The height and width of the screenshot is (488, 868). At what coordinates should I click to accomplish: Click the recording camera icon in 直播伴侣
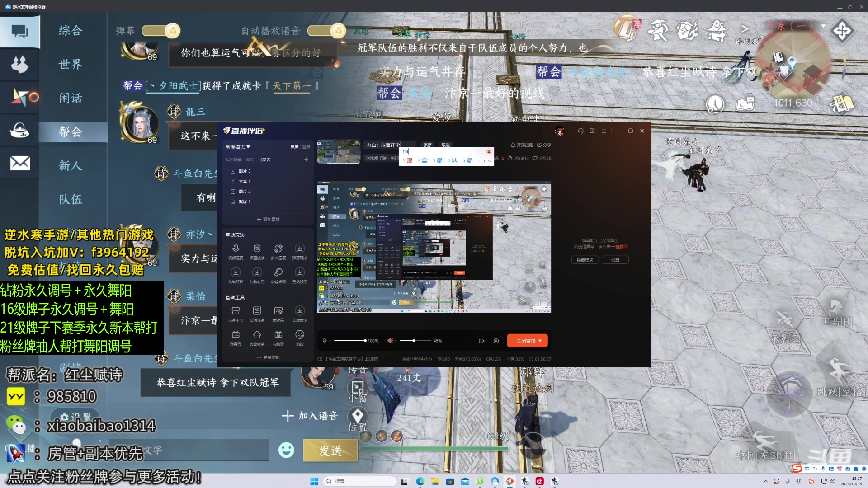481,341
